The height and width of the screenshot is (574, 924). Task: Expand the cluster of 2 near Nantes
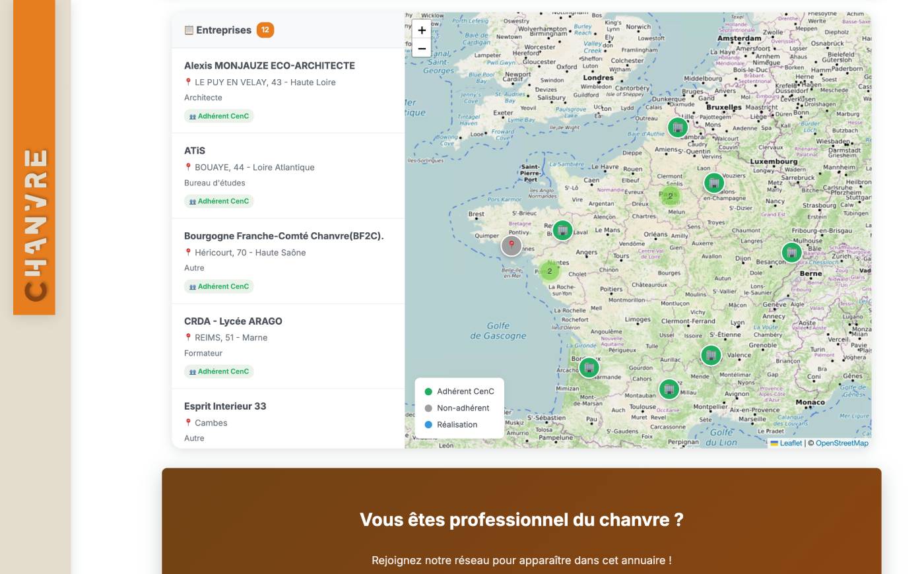coord(548,271)
